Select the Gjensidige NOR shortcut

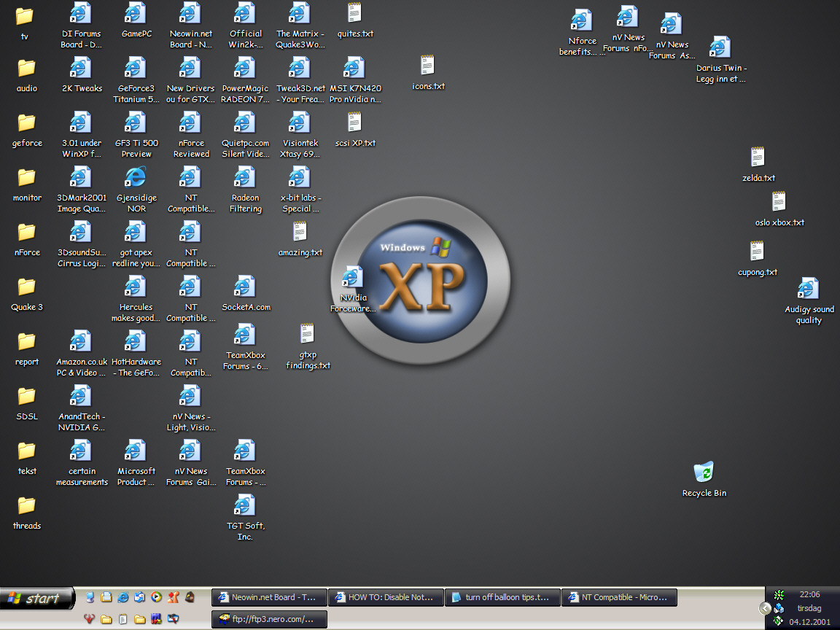(x=136, y=190)
